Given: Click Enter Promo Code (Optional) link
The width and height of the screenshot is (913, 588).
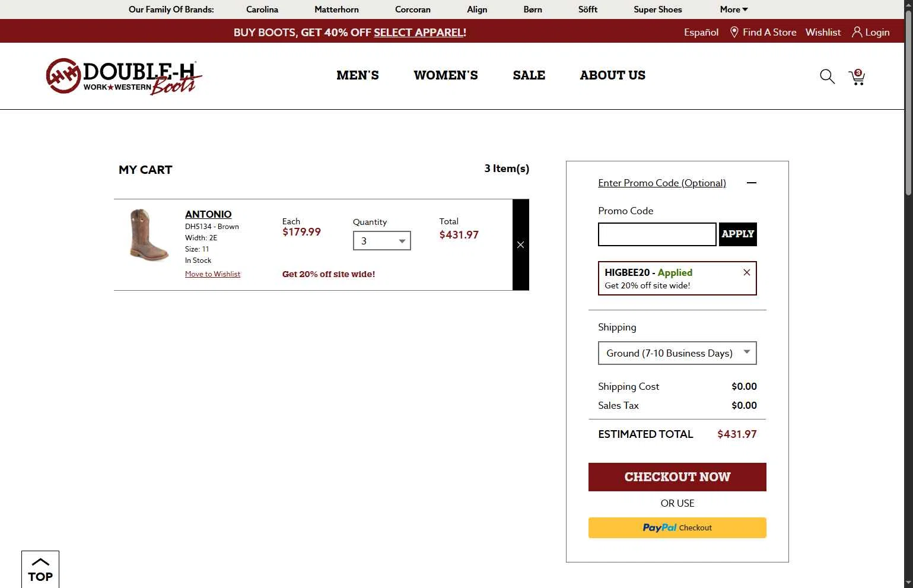Looking at the screenshot, I should coord(662,183).
